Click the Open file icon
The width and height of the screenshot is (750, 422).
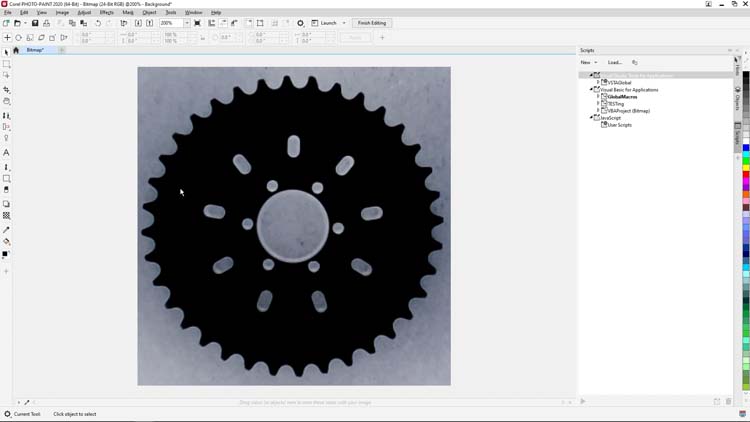pos(17,23)
